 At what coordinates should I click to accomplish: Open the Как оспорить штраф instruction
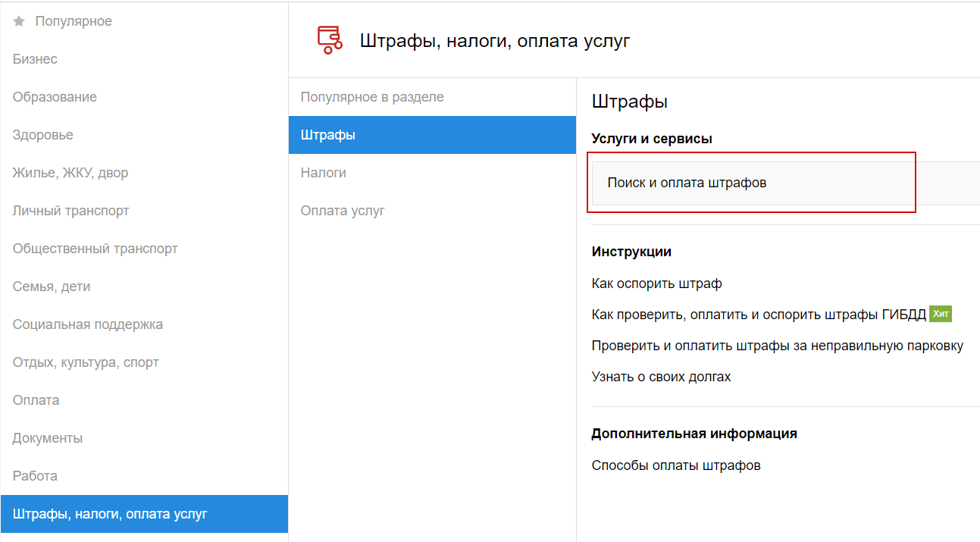(x=656, y=284)
